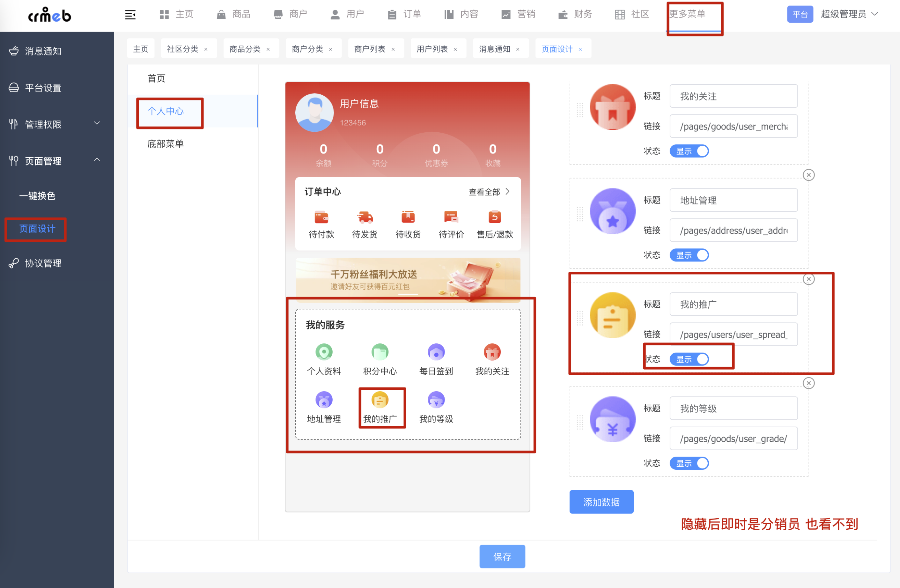Viewport: 900px width, 588px height.
Task: Remove the 我的推广 data item
Action: click(808, 279)
